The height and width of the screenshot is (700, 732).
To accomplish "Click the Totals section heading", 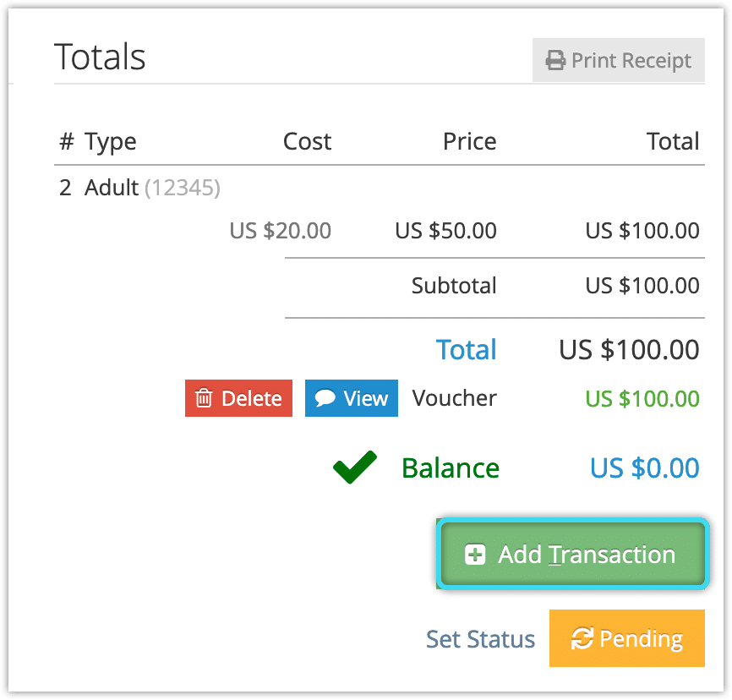I will [x=100, y=57].
